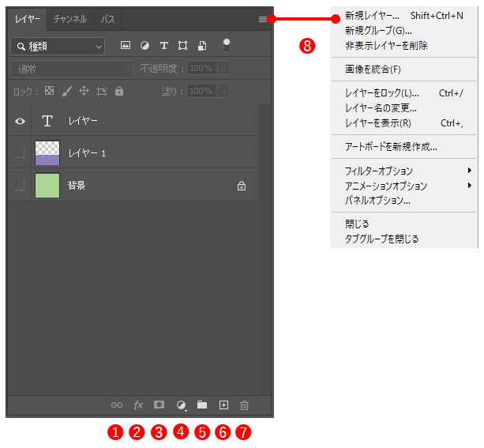This screenshot has height=448, width=484.
Task: Click the delete layer trash icon
Action: (244, 405)
